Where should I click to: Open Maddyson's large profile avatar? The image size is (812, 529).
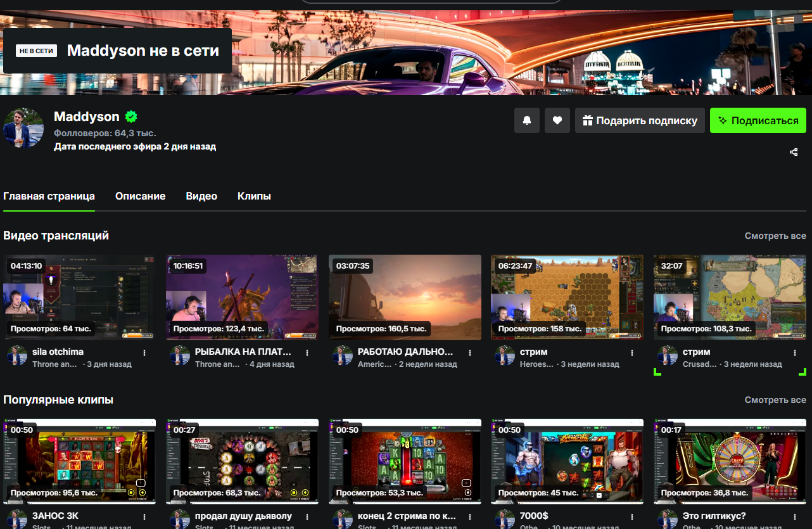[24, 127]
